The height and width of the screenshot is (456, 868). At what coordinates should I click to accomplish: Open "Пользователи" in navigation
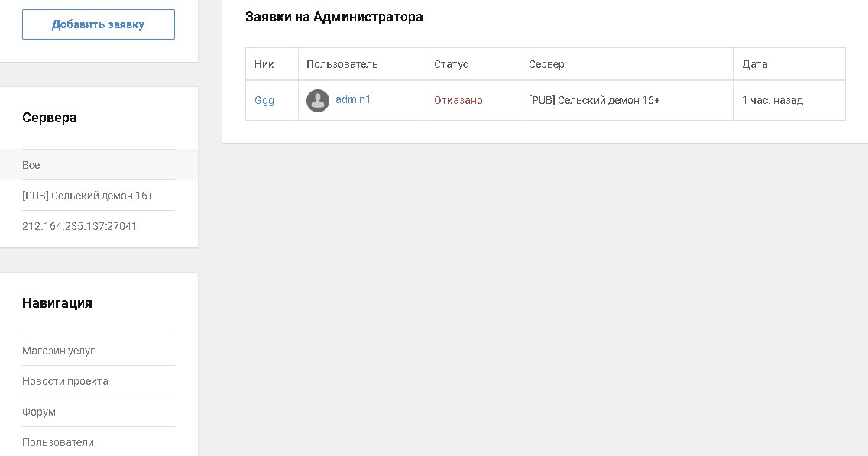click(x=58, y=442)
